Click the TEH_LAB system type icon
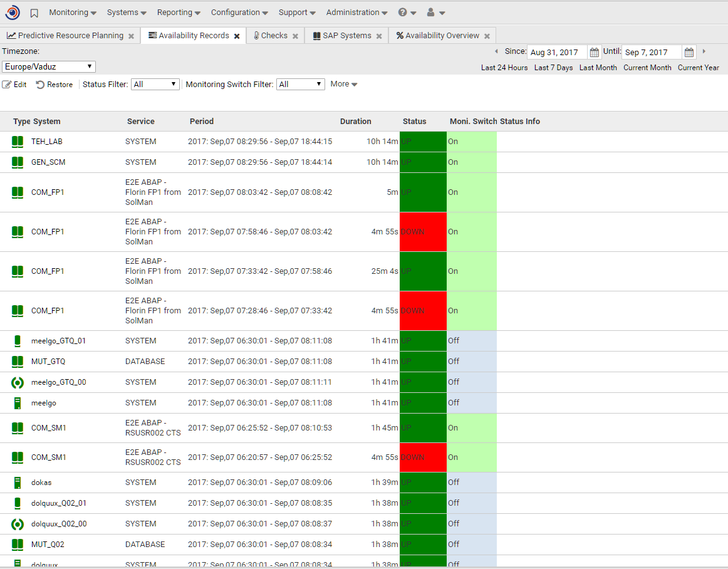Viewport: 728px width, 569px height. (x=17, y=142)
